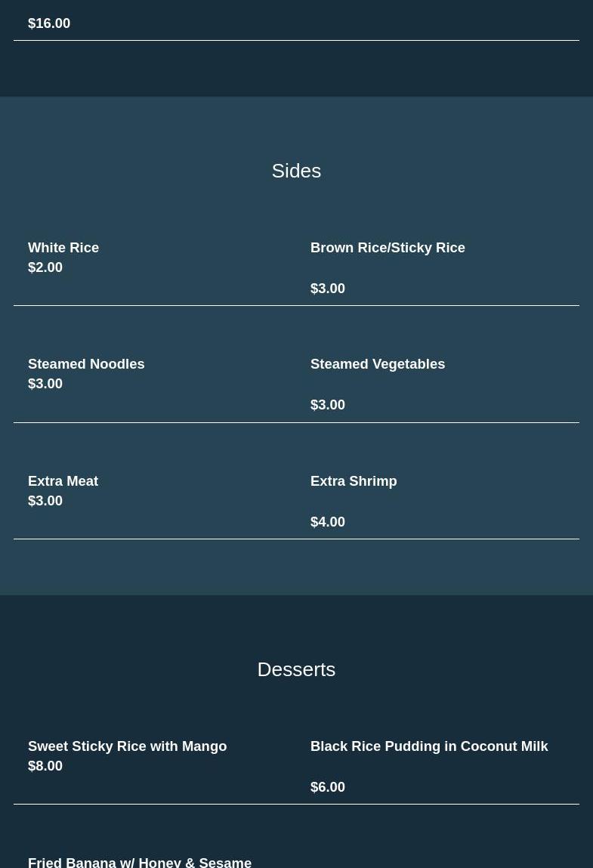Click the price under Extra Meat
The height and width of the screenshot is (868, 593).
(x=45, y=500)
